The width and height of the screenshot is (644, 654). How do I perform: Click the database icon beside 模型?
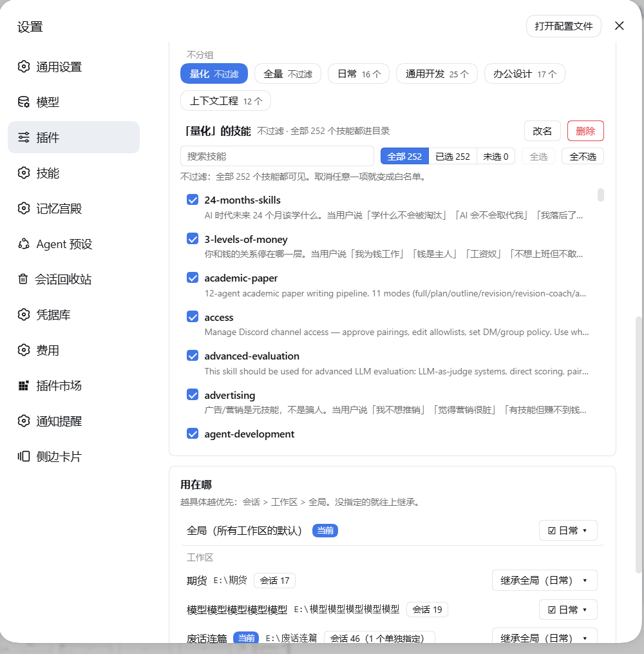pyautogui.click(x=24, y=102)
